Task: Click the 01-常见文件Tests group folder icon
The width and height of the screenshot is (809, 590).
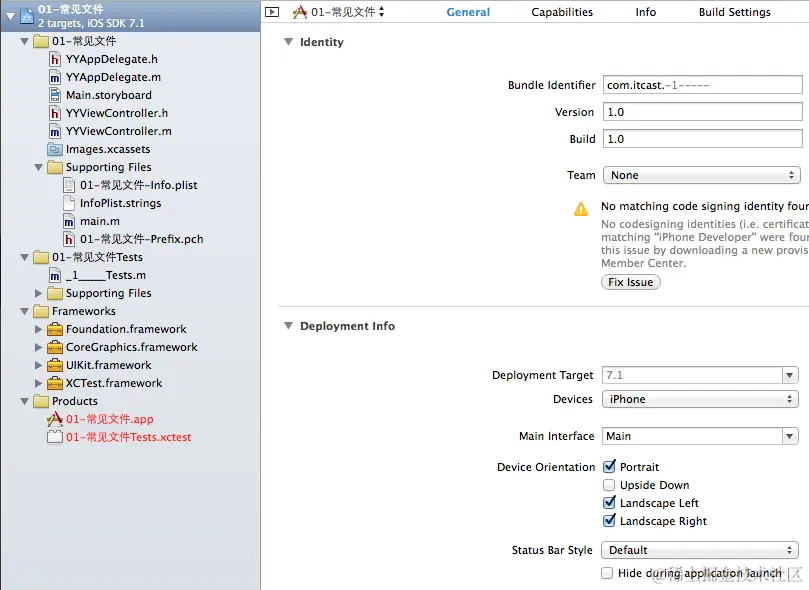Action: pos(41,257)
